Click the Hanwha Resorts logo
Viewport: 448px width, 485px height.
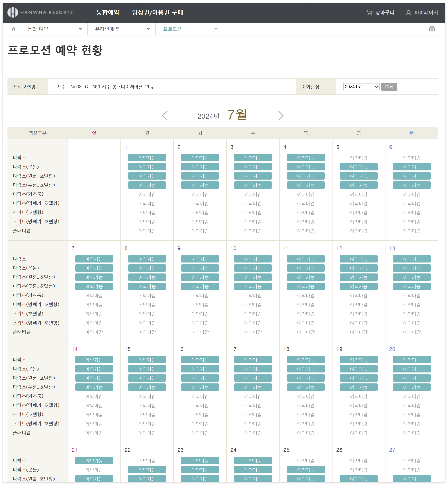point(40,12)
